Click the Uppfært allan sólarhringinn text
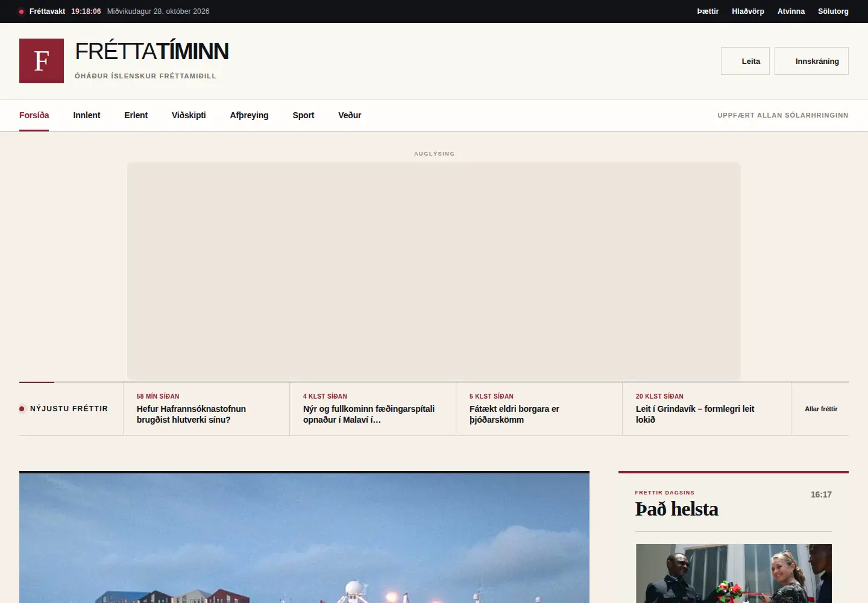Viewport: 868px width, 603px height. click(783, 115)
